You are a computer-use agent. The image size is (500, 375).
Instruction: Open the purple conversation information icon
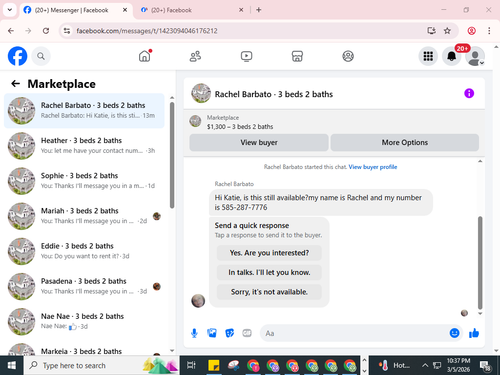point(469,93)
